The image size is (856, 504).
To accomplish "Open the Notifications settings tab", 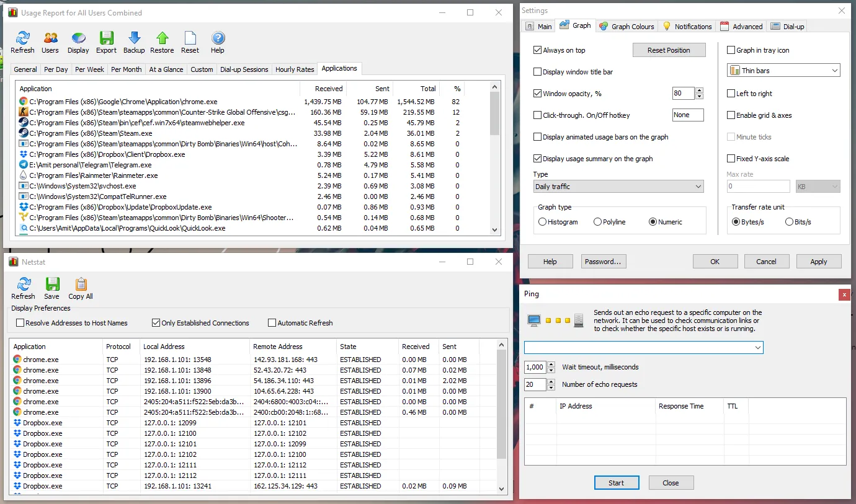I will pyautogui.click(x=687, y=27).
